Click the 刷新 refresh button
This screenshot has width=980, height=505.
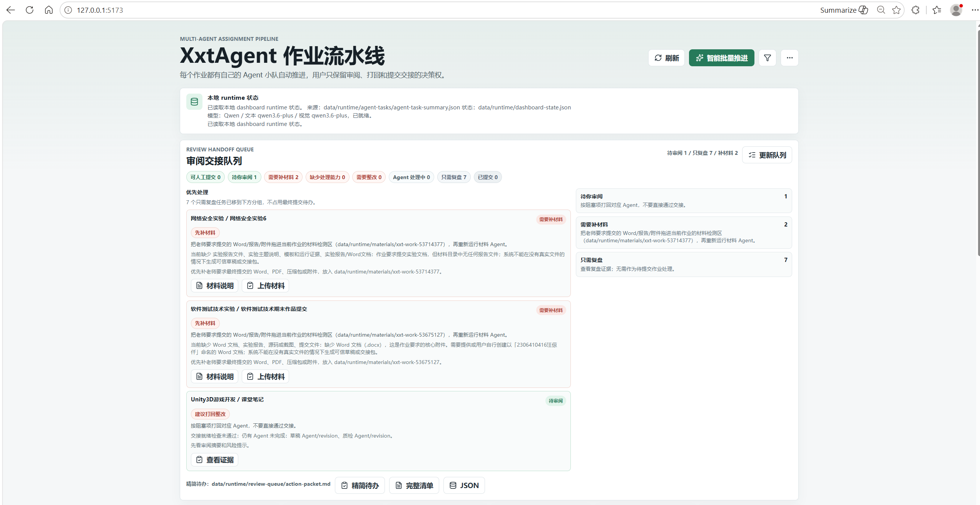pos(666,58)
